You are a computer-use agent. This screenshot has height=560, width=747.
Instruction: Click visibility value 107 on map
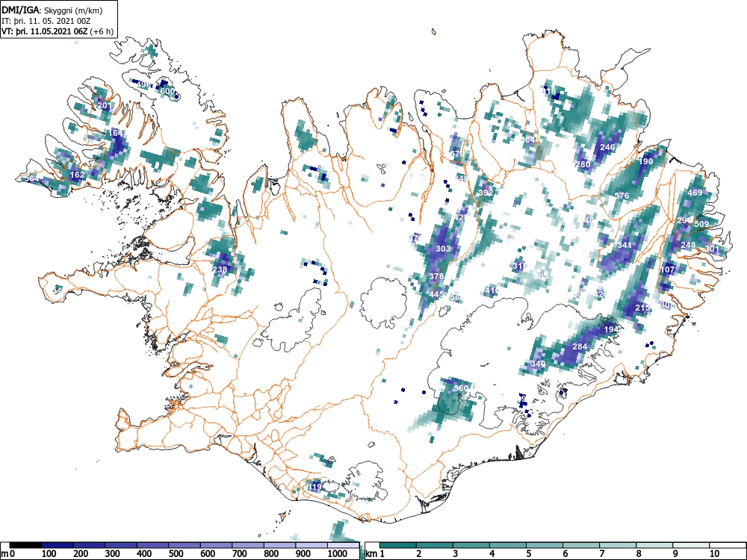[668, 270]
